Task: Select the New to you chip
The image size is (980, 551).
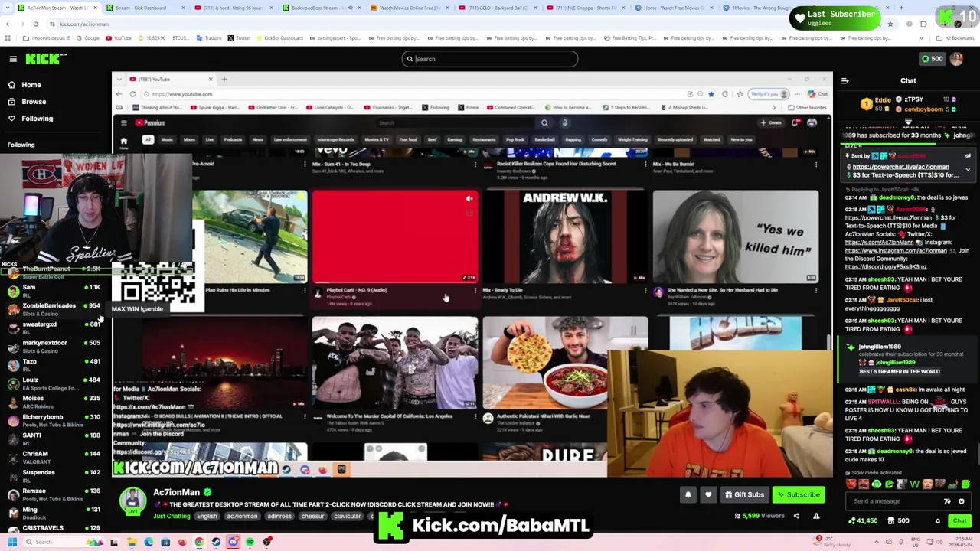Action: 741,140
